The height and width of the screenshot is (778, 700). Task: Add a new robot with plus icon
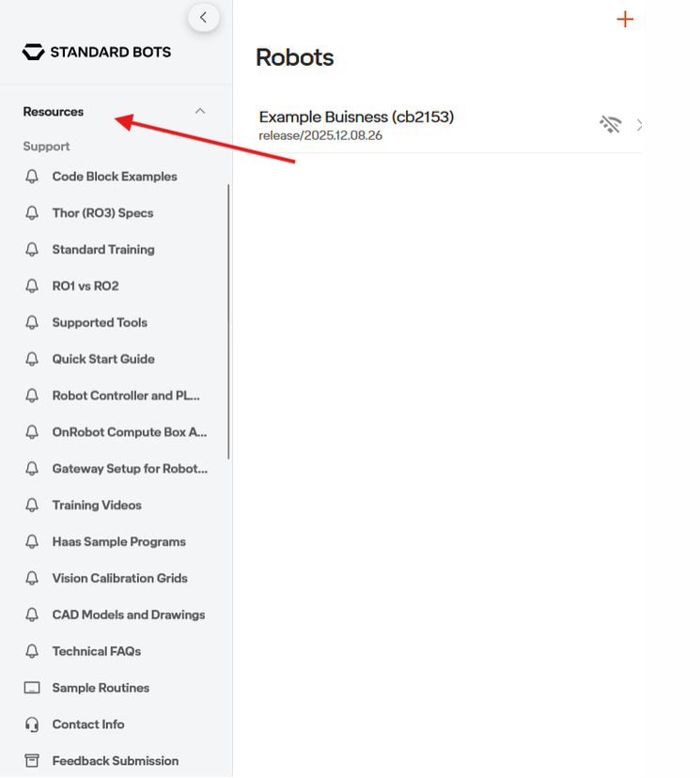click(x=625, y=20)
